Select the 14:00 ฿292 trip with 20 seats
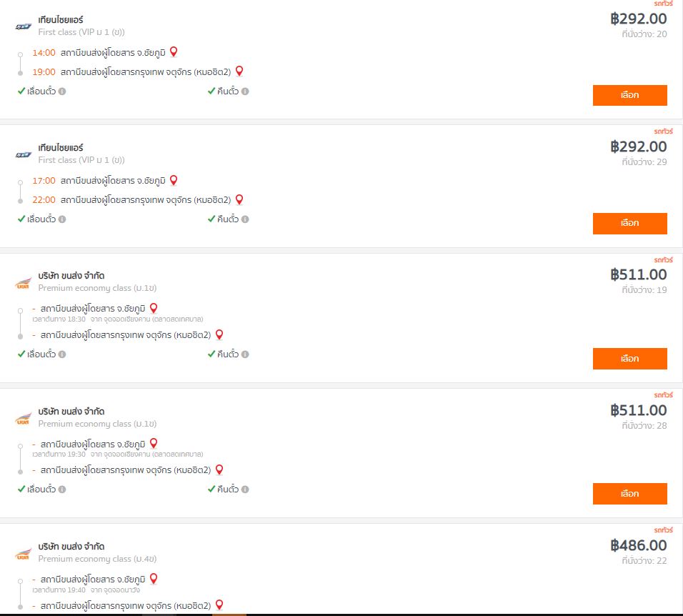This screenshot has width=683, height=616. 630,95
